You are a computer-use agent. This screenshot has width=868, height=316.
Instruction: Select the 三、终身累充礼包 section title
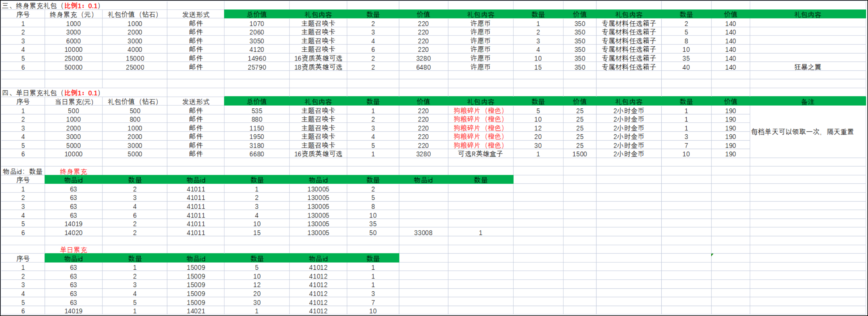pos(51,6)
